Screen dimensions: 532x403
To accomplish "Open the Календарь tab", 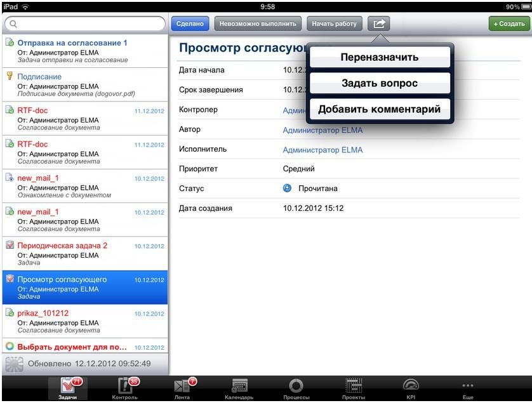I will point(239,388).
